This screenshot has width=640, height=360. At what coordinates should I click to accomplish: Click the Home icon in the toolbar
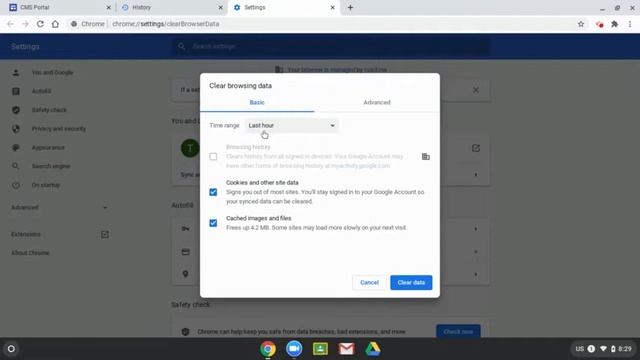click(55, 24)
